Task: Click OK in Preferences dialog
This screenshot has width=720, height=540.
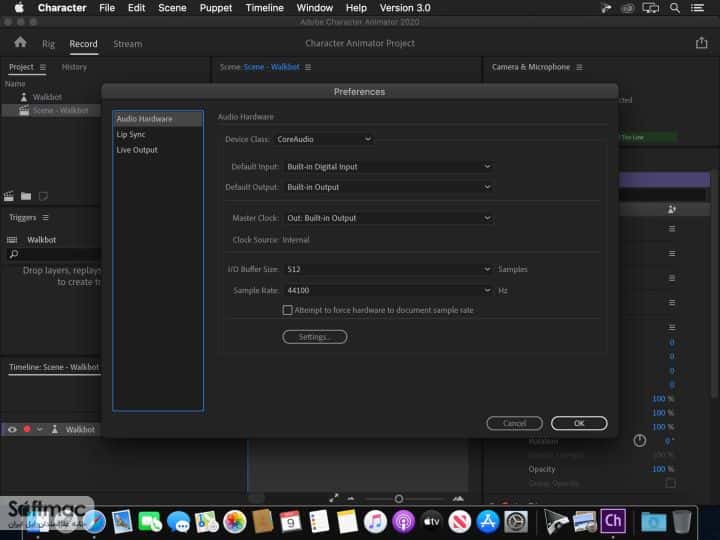Action: tap(579, 423)
